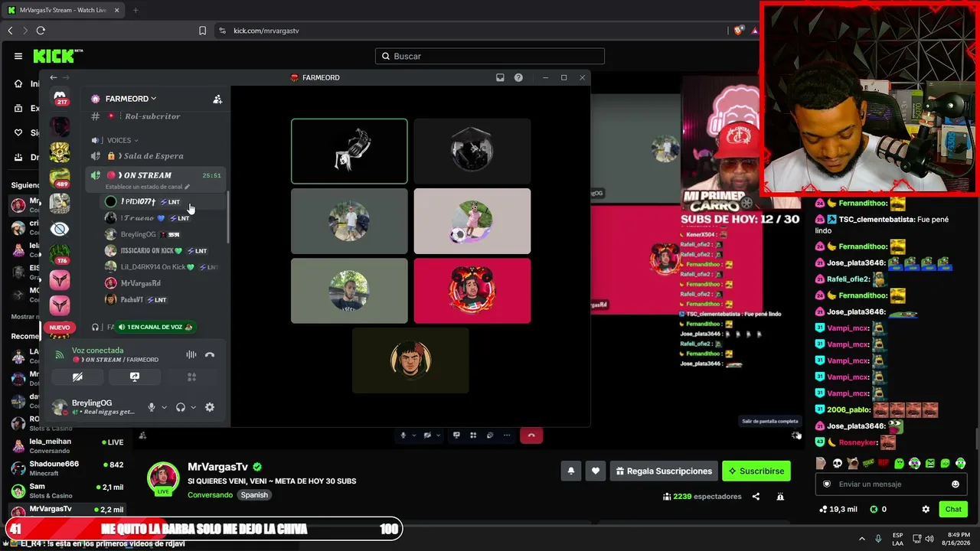
Task: Open Shadoune666 channel in sidebar
Action: tap(67, 469)
